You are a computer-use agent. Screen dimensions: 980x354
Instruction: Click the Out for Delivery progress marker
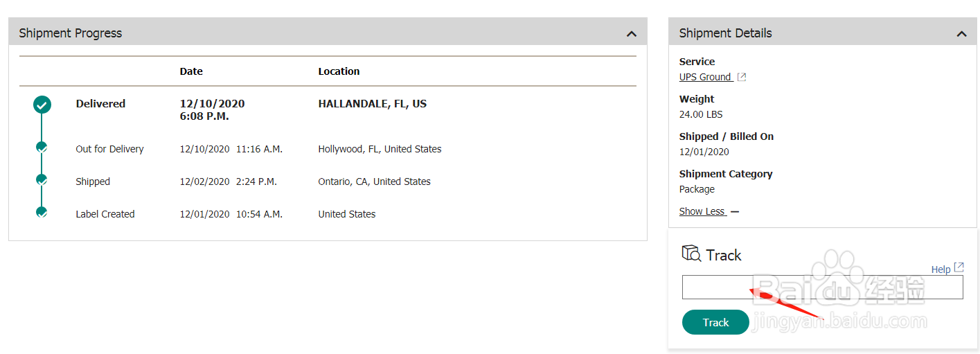pyautogui.click(x=42, y=147)
